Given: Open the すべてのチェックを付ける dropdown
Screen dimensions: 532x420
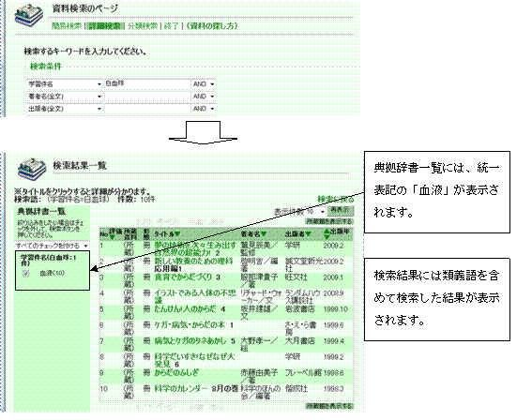Looking at the screenshot, I should pyautogui.click(x=52, y=246).
